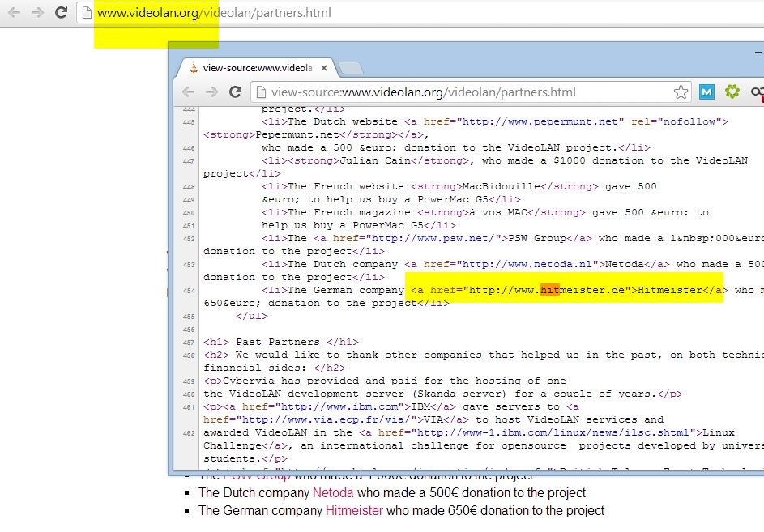Open the pepermunt.net href link in source
The width and height of the screenshot is (764, 532).
coord(540,121)
